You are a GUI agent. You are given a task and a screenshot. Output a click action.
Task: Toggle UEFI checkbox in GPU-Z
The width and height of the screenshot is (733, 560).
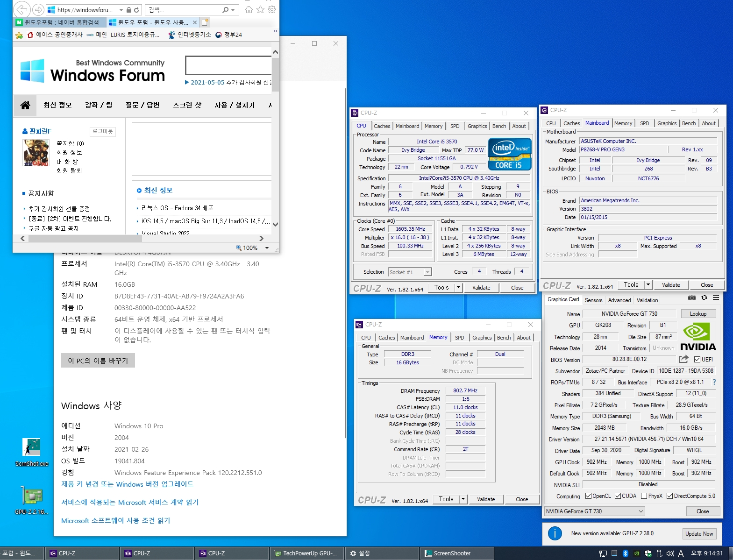tap(697, 359)
